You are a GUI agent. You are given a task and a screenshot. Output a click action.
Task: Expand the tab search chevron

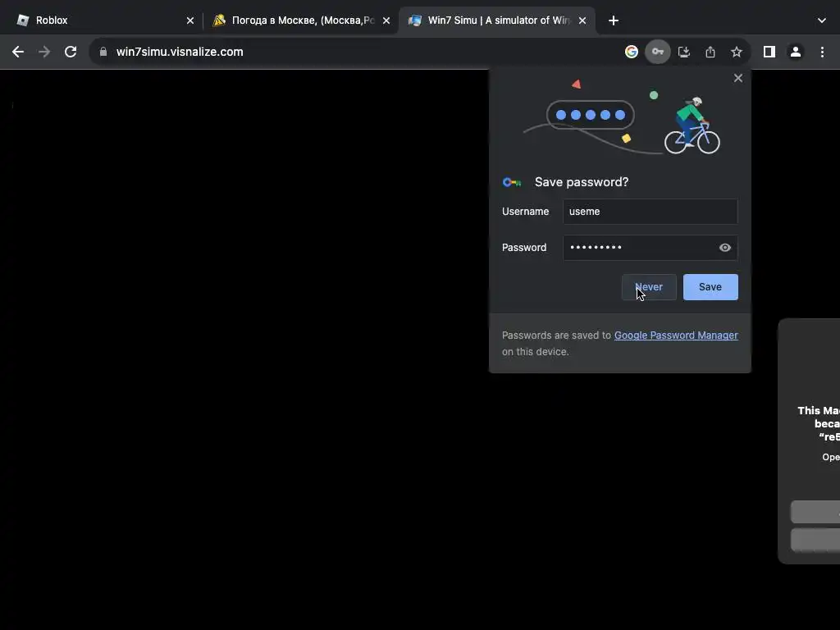822,21
